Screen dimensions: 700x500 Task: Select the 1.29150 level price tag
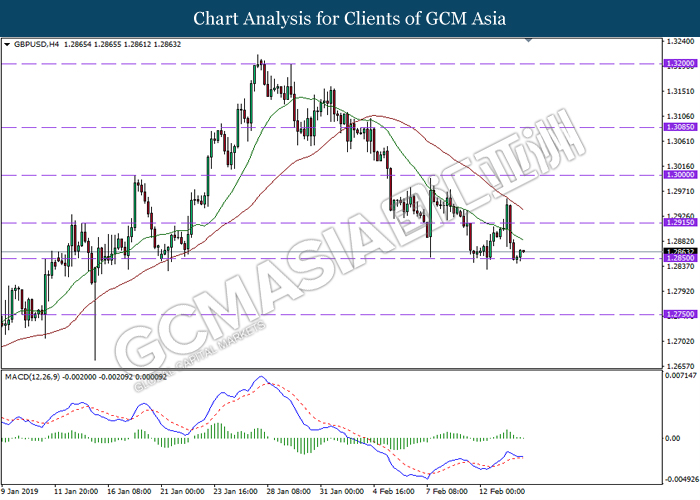coord(680,222)
